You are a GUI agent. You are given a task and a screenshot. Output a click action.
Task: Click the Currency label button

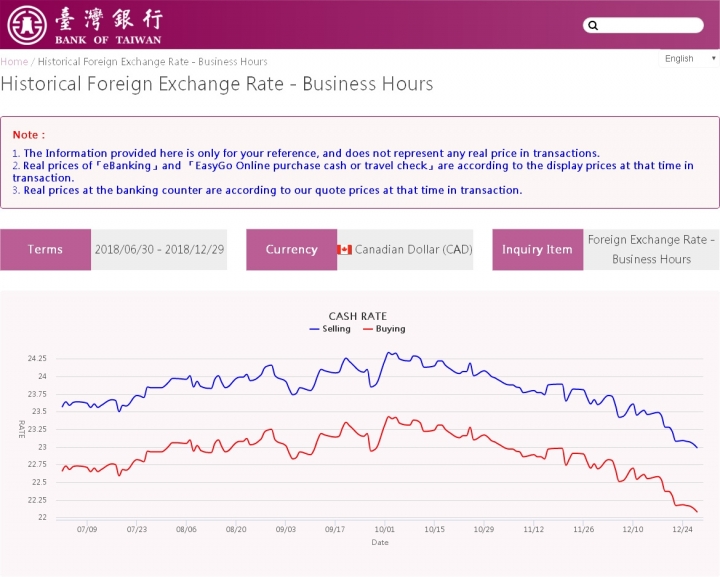click(291, 250)
